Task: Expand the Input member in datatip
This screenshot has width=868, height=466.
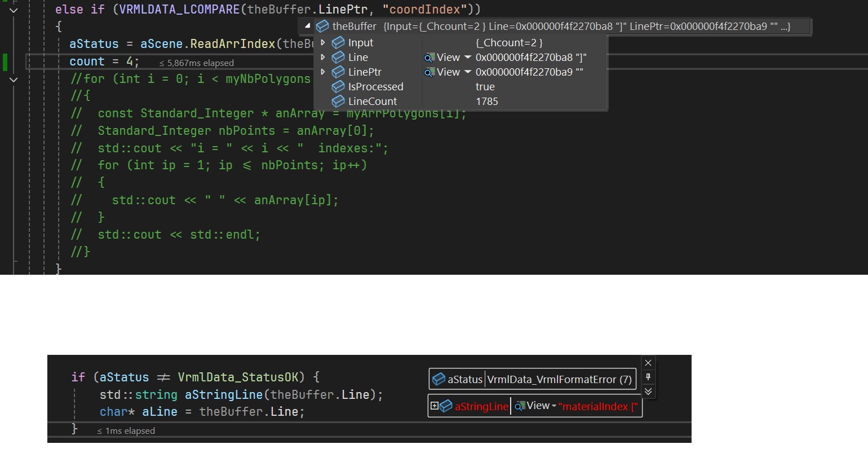Action: coord(322,42)
